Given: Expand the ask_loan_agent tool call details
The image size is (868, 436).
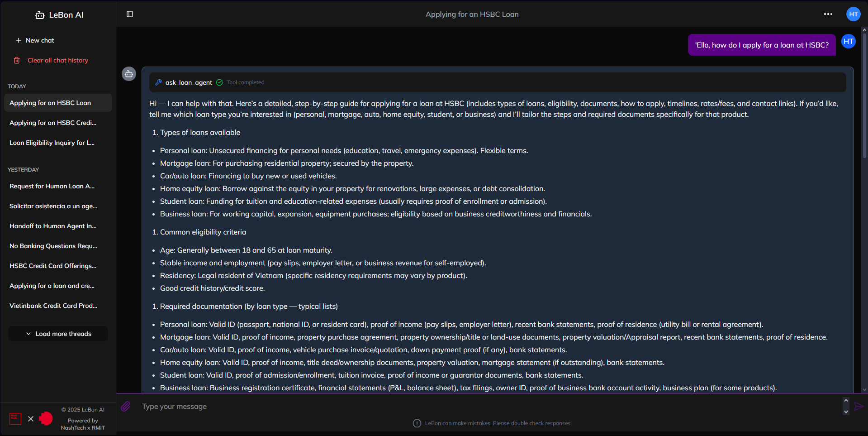Looking at the screenshot, I should [189, 82].
